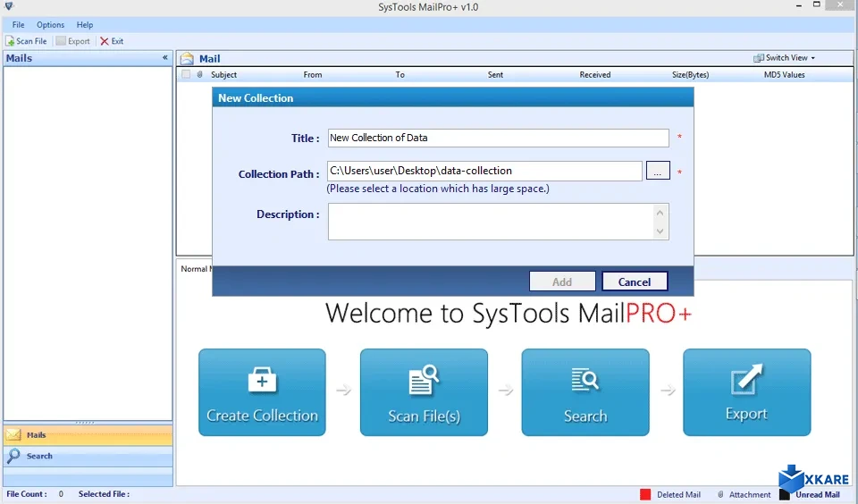858x504 pixels.
Task: Open the Help menu
Action: point(85,25)
